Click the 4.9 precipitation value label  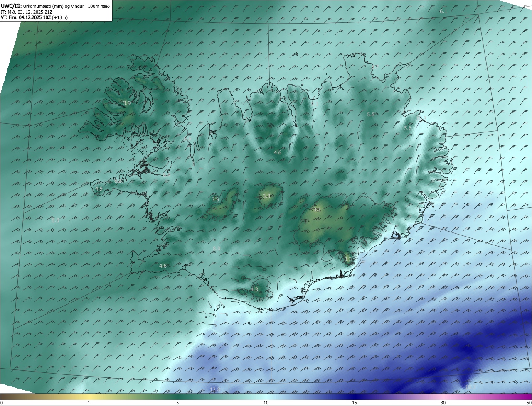click(x=99, y=188)
